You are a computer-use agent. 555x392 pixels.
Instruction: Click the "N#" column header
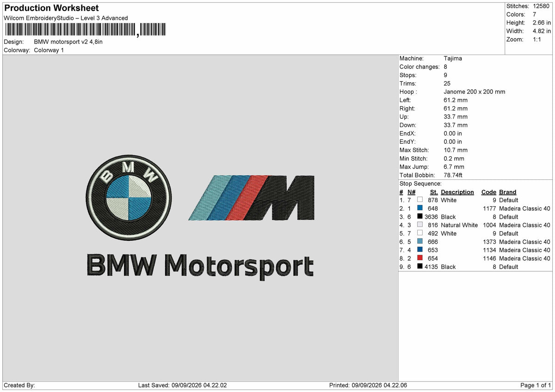click(x=412, y=192)
